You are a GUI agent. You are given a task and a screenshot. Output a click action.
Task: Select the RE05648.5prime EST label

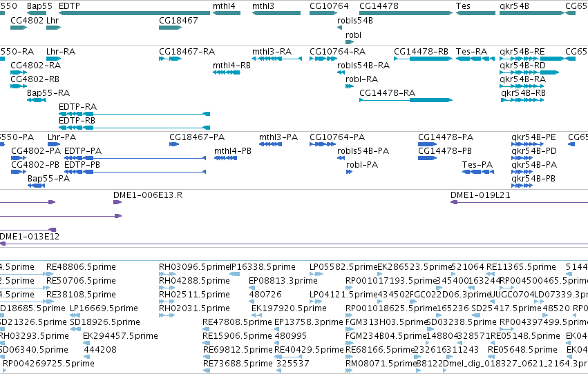click(522, 350)
